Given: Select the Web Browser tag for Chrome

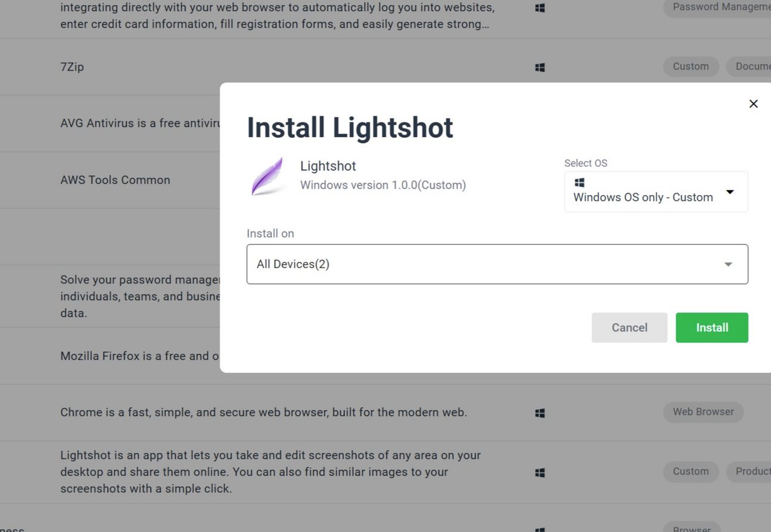Looking at the screenshot, I should pos(704,412).
